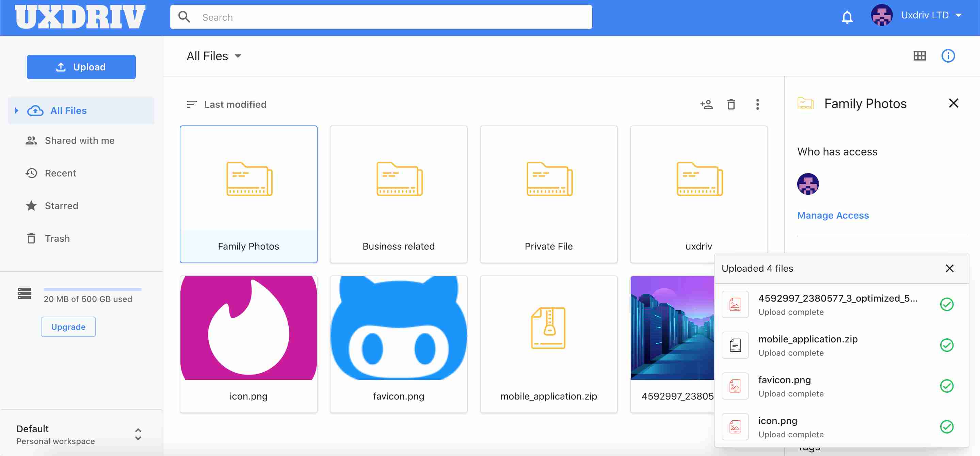Click the delete trash icon in toolbar
980x456 pixels.
pos(731,104)
